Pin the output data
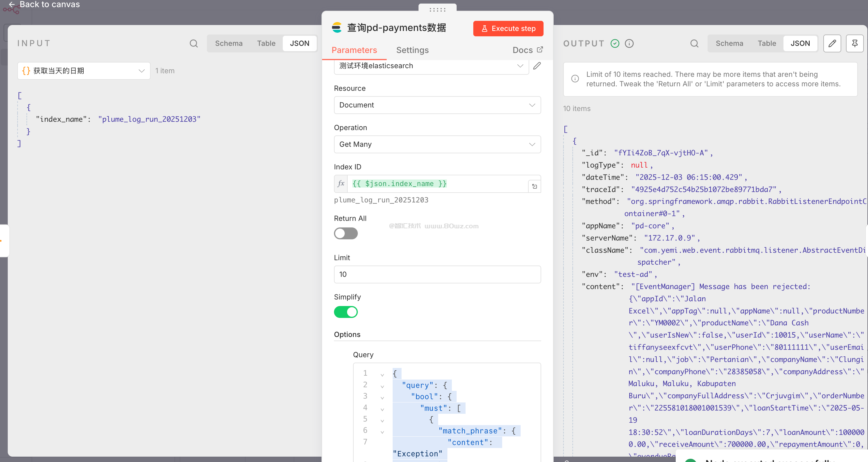The image size is (868, 462). tap(855, 43)
